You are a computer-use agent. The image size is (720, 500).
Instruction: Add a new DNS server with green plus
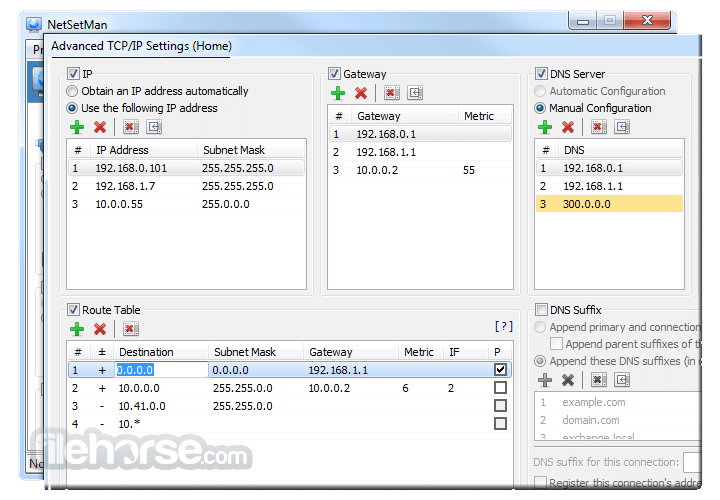[545, 127]
